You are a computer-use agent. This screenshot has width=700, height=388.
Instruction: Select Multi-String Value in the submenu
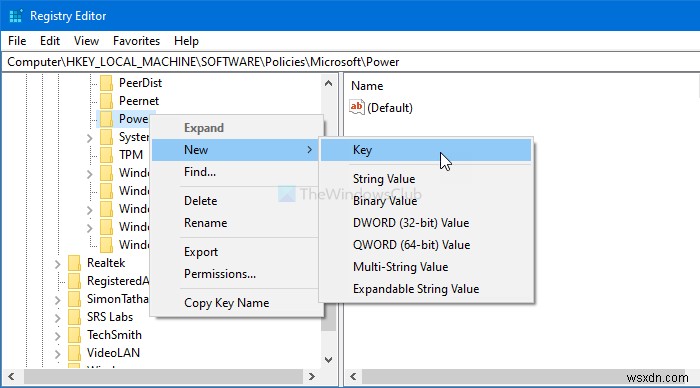pyautogui.click(x=426, y=267)
